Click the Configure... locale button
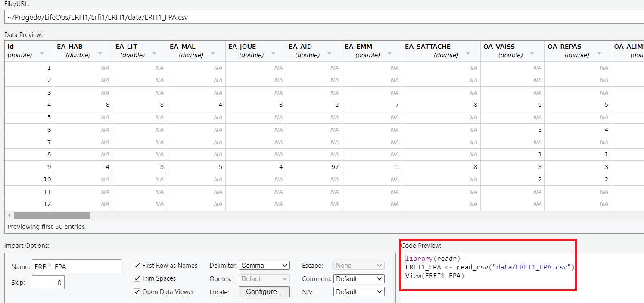Viewport: 644px width, 303px height. coord(264,292)
